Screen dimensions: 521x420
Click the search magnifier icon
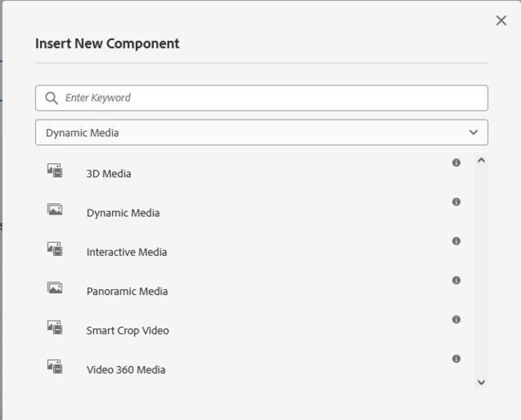(x=52, y=98)
